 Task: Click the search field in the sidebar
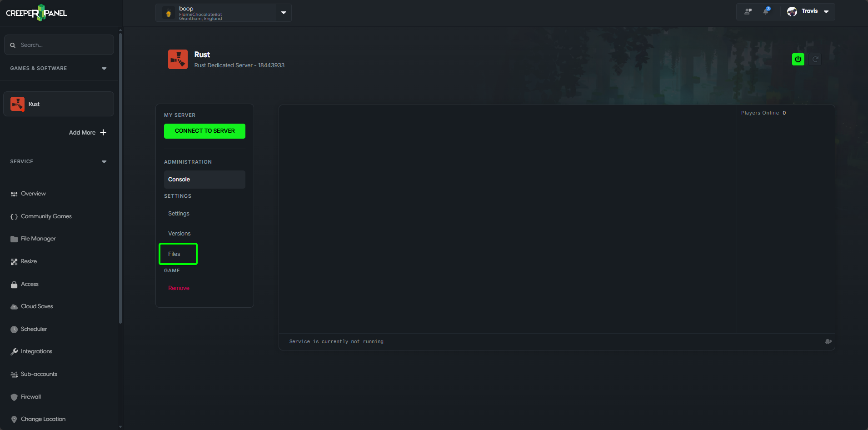59,45
